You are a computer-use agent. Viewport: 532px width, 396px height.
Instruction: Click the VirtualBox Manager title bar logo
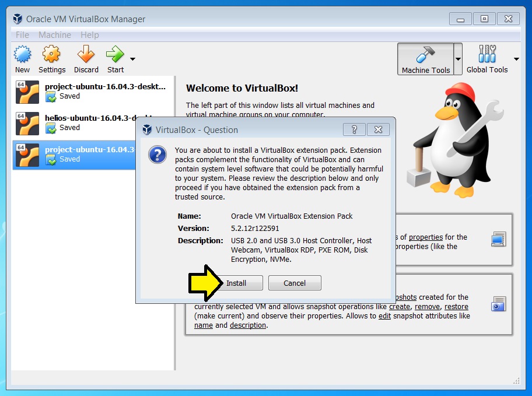17,19
